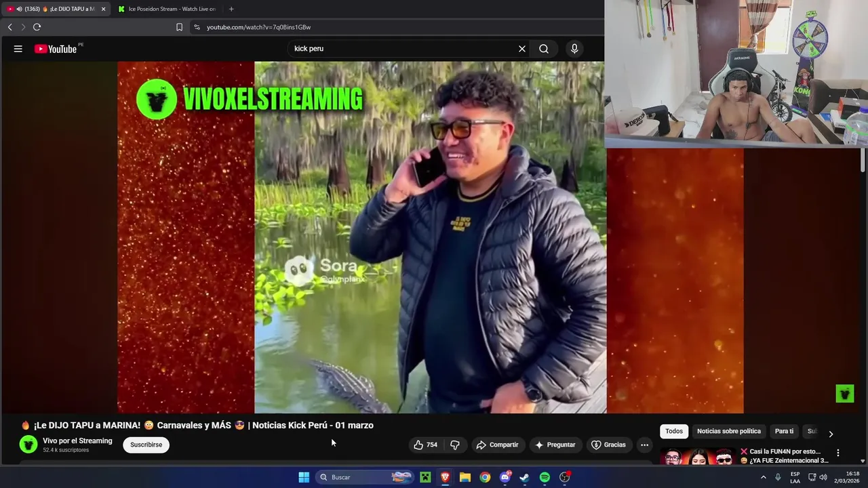This screenshot has width=868, height=488.
Task: Open Brave browser from the taskbar
Action: (x=445, y=477)
